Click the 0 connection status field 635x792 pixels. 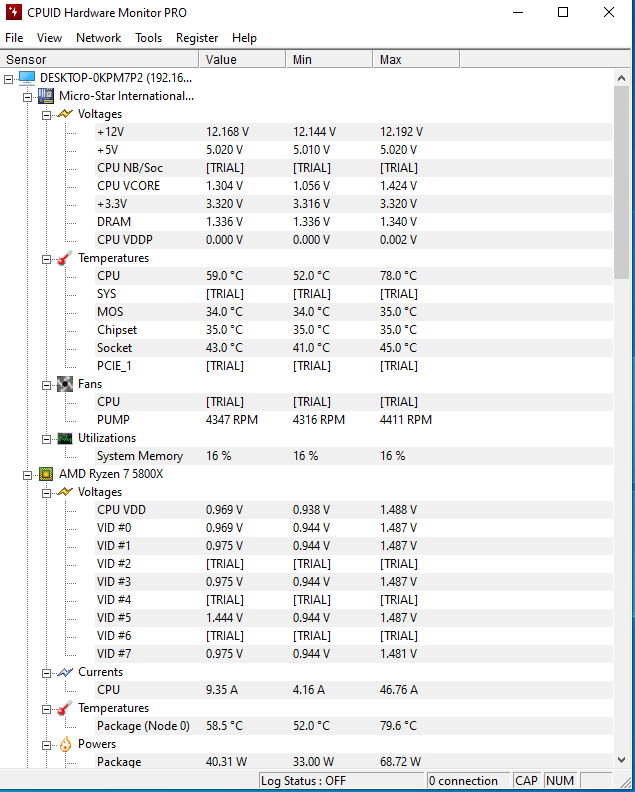468,781
